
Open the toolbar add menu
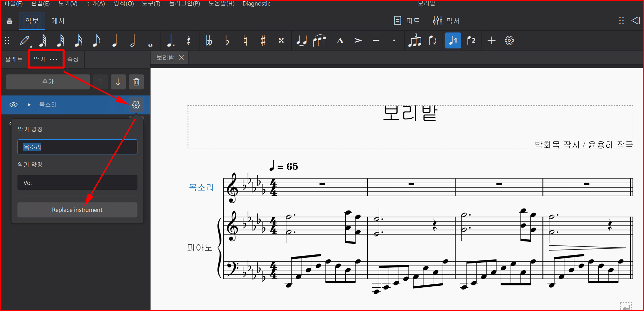pos(491,41)
